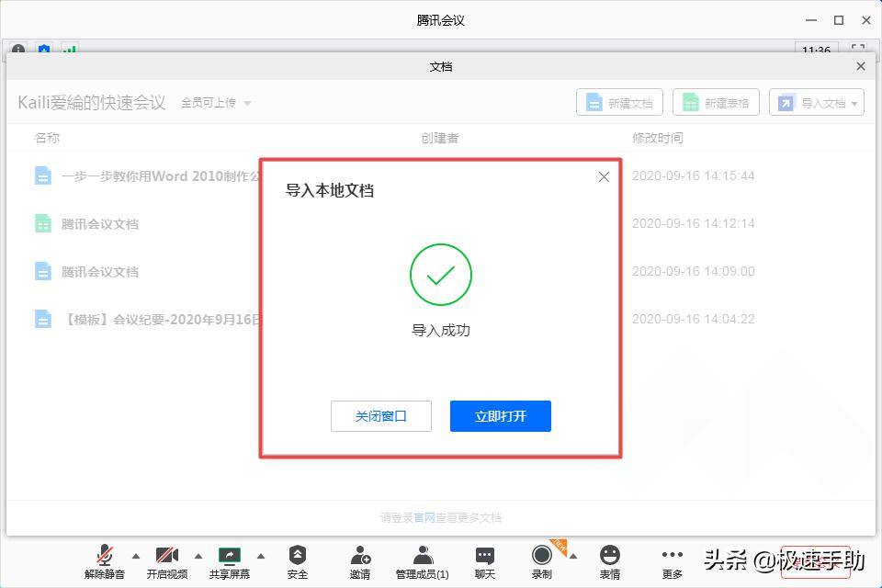This screenshot has width=882, height=588.
Task: Expand the screen share options arrow
Action: click(260, 557)
